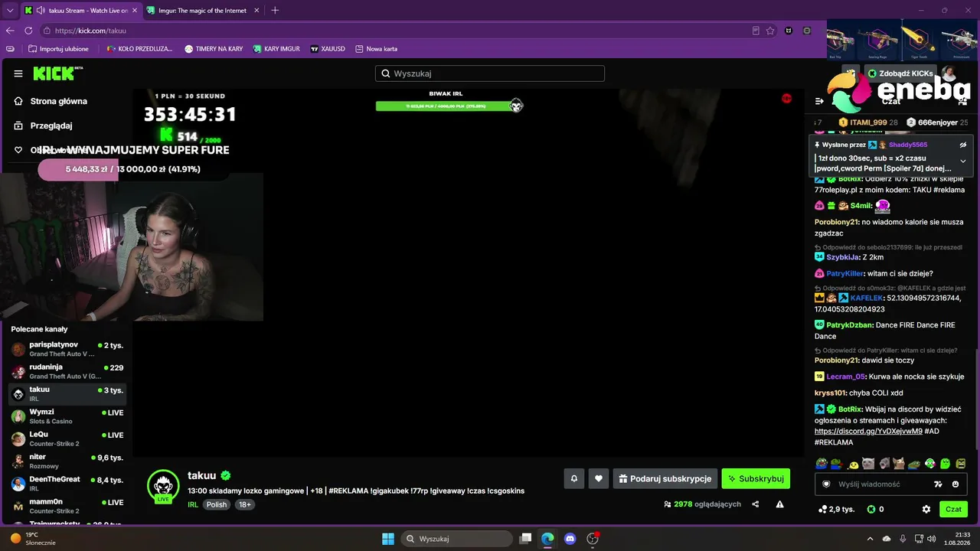980x551 pixels.
Task: Open chat settings gear icon
Action: click(926, 509)
